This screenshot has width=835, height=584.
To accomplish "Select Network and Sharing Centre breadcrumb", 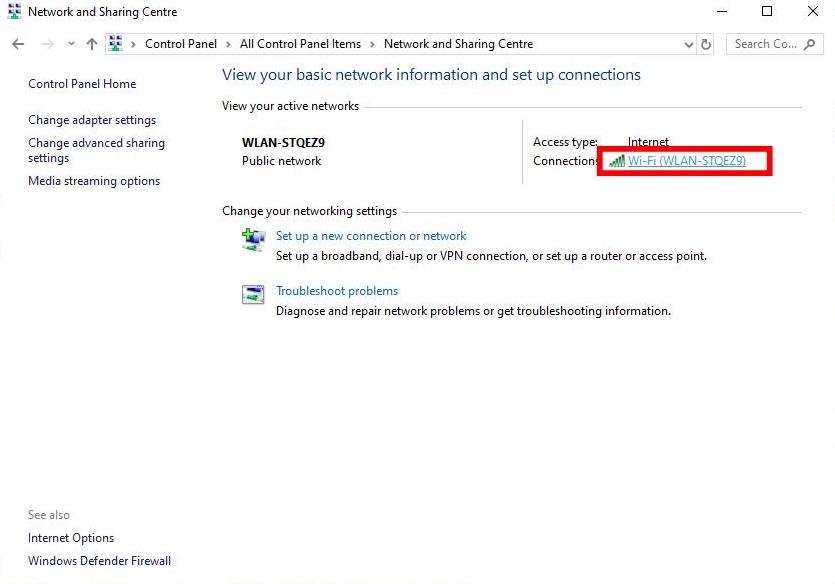I will (x=458, y=44).
